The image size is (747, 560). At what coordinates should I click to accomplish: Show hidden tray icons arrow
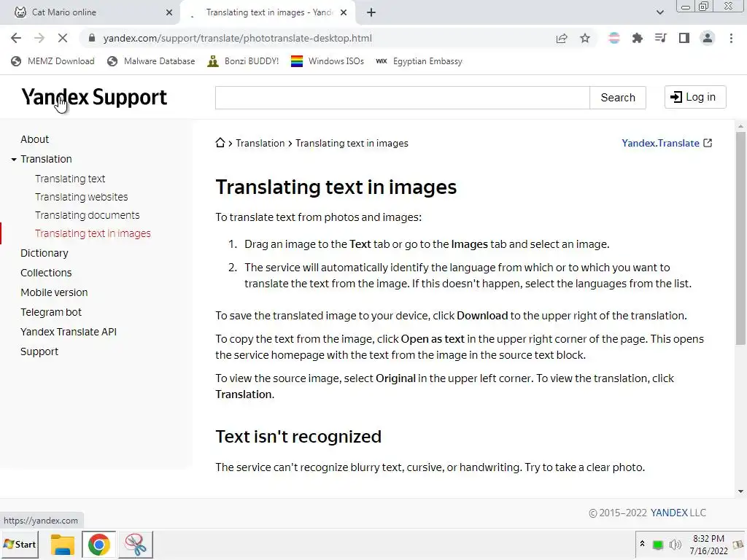(x=642, y=544)
